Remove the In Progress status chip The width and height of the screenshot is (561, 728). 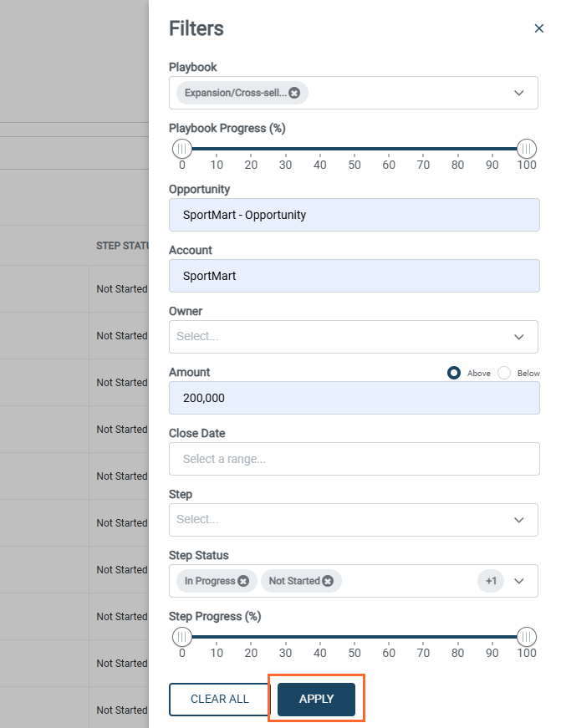(242, 581)
